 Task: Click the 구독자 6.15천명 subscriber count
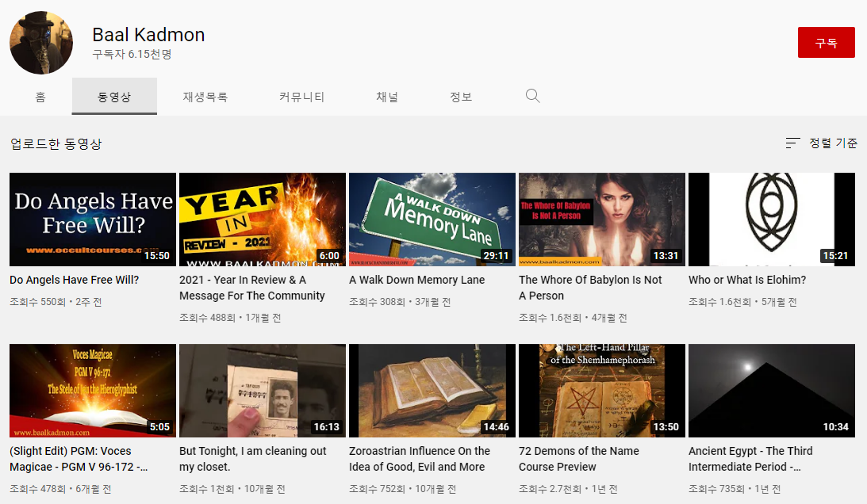132,54
